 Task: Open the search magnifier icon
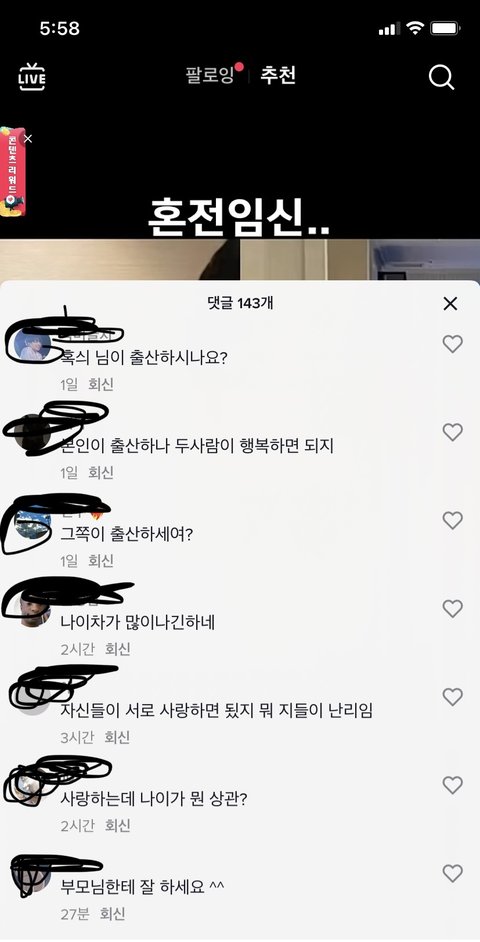(x=442, y=77)
